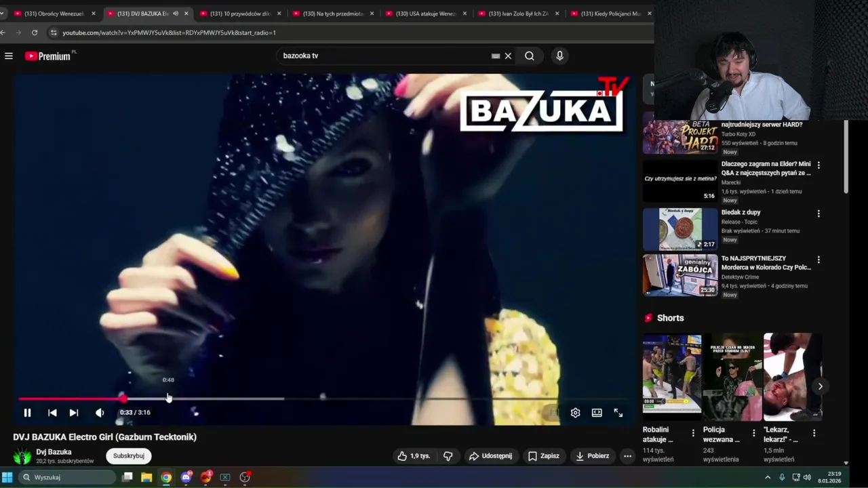Open player settings gear

tap(575, 413)
